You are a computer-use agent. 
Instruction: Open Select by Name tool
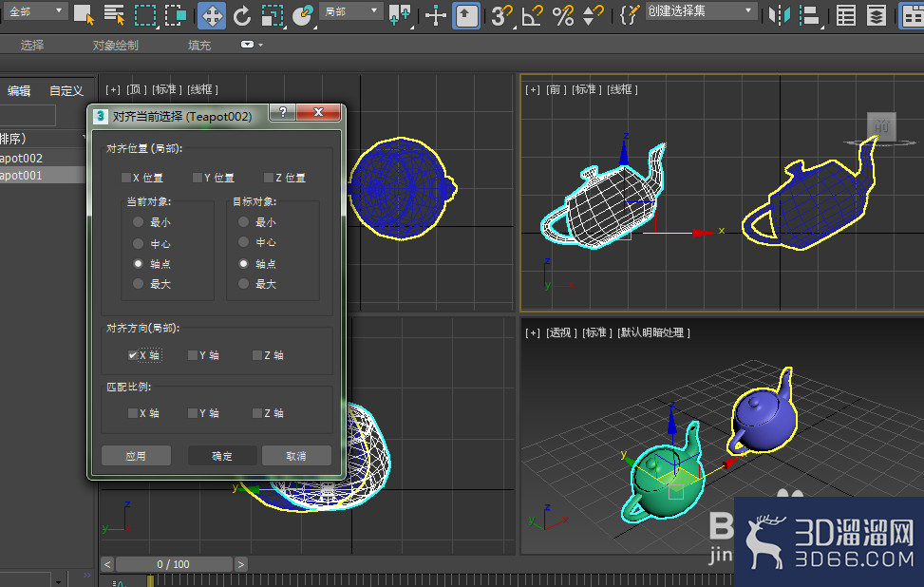(113, 14)
